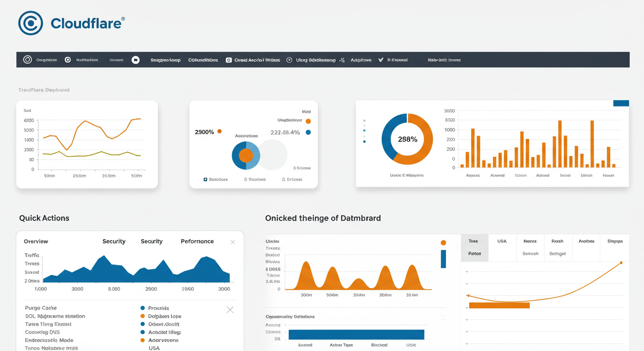644x351 pixels.
Task: Switch to the Overview tab
Action: point(36,241)
